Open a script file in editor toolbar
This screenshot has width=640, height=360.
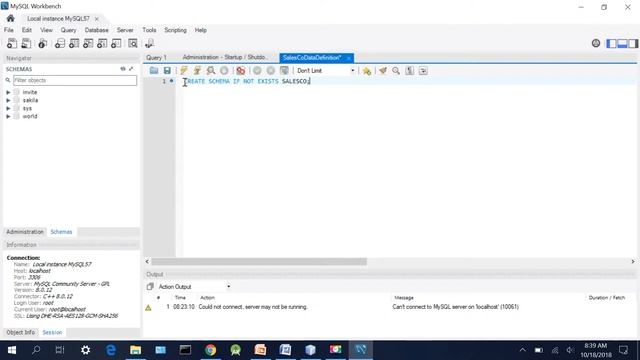coord(154,71)
